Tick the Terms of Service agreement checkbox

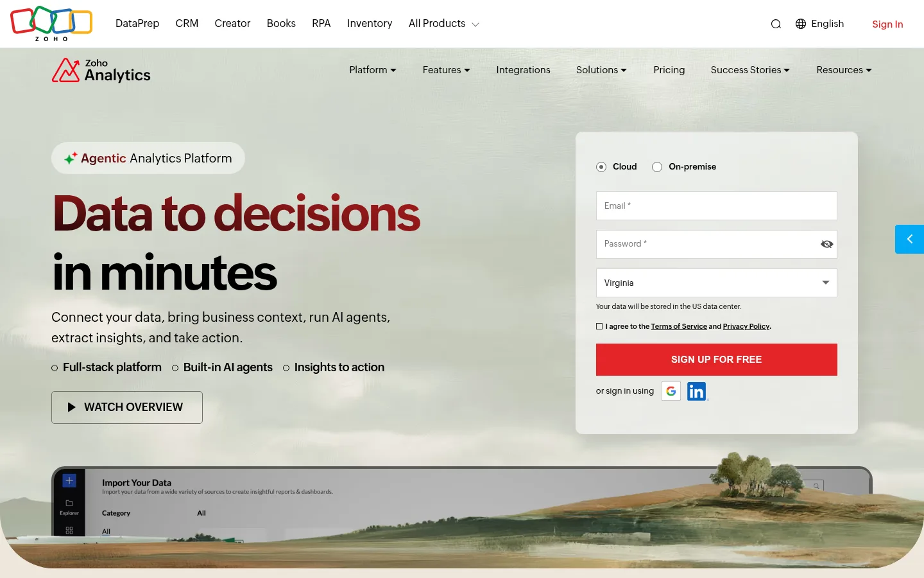point(599,326)
